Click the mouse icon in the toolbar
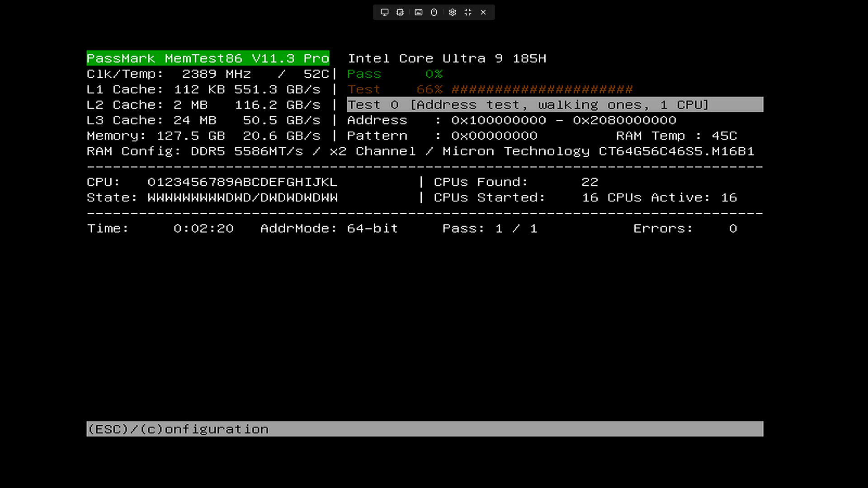 pos(434,12)
